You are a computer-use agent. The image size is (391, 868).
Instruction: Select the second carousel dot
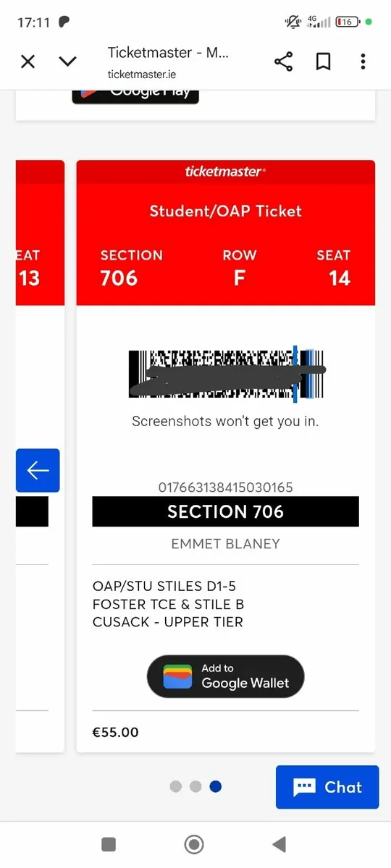click(x=195, y=786)
